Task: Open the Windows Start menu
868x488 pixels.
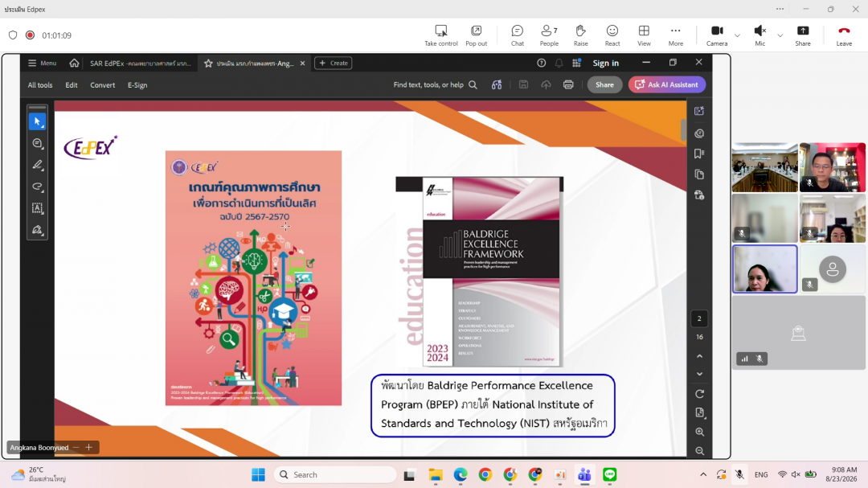Action: [x=258, y=474]
